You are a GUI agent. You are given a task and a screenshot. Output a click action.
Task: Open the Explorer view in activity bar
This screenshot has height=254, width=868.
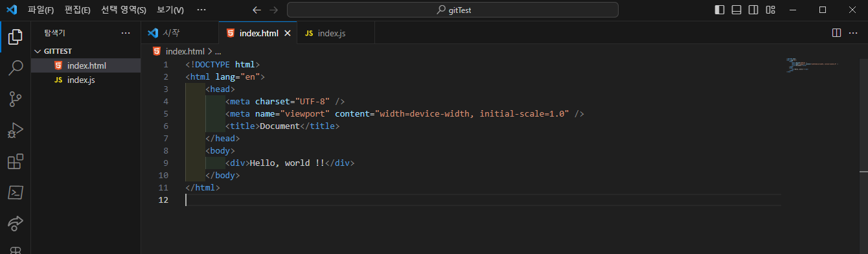(16, 37)
